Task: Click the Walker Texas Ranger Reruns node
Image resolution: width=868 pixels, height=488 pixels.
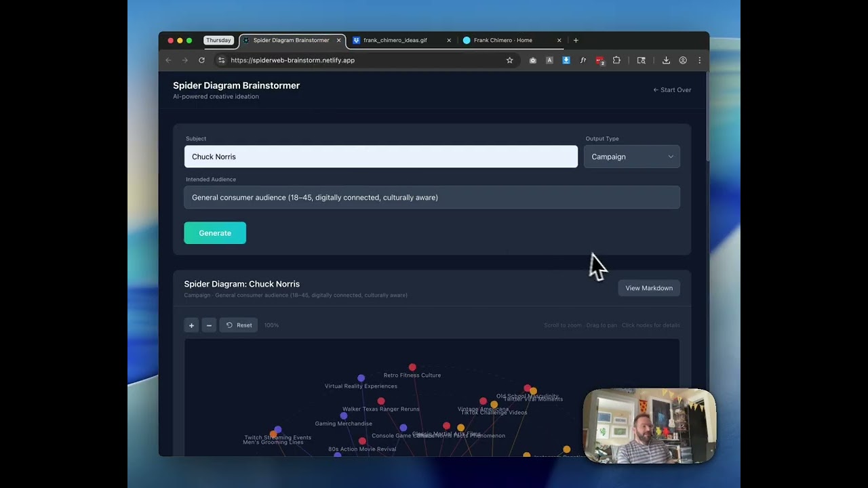Action: 381,401
